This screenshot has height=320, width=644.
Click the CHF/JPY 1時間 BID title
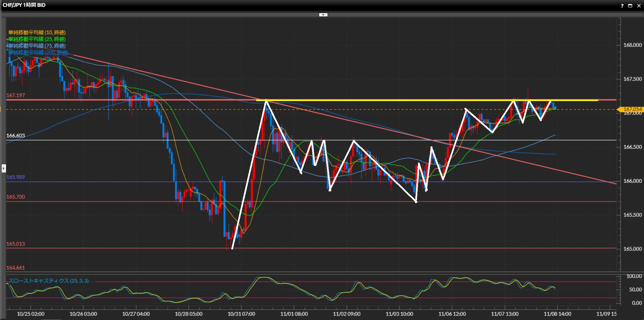click(24, 5)
